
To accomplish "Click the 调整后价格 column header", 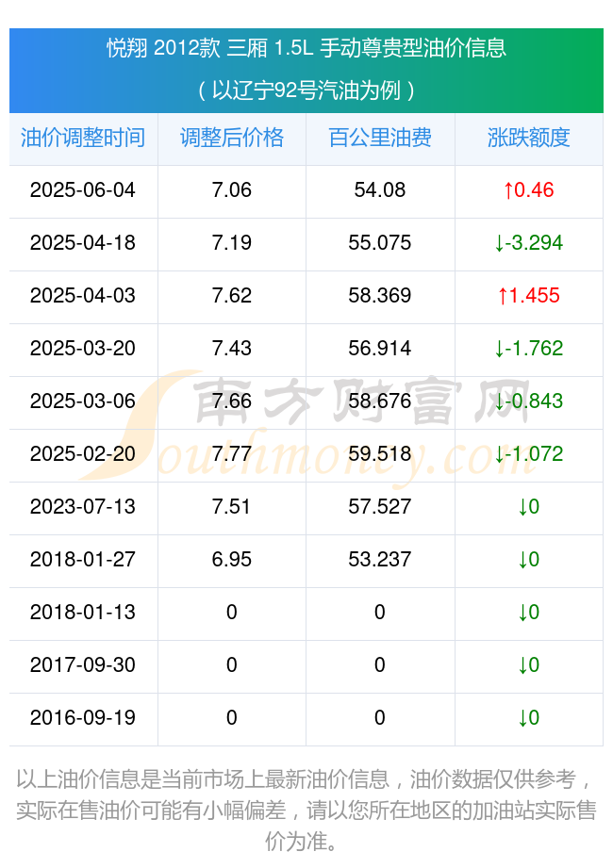I will (231, 138).
